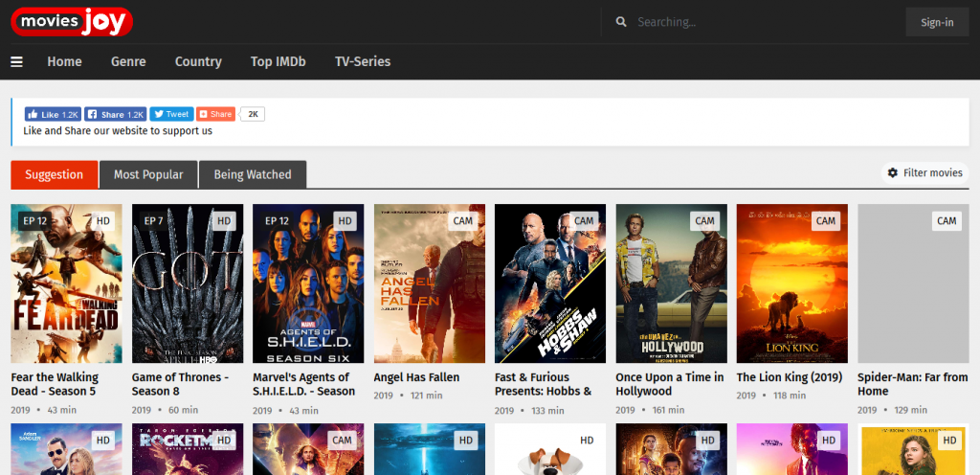This screenshot has height=475, width=980.
Task: Click EP 7 badge on Game of Thrones
Action: click(153, 220)
